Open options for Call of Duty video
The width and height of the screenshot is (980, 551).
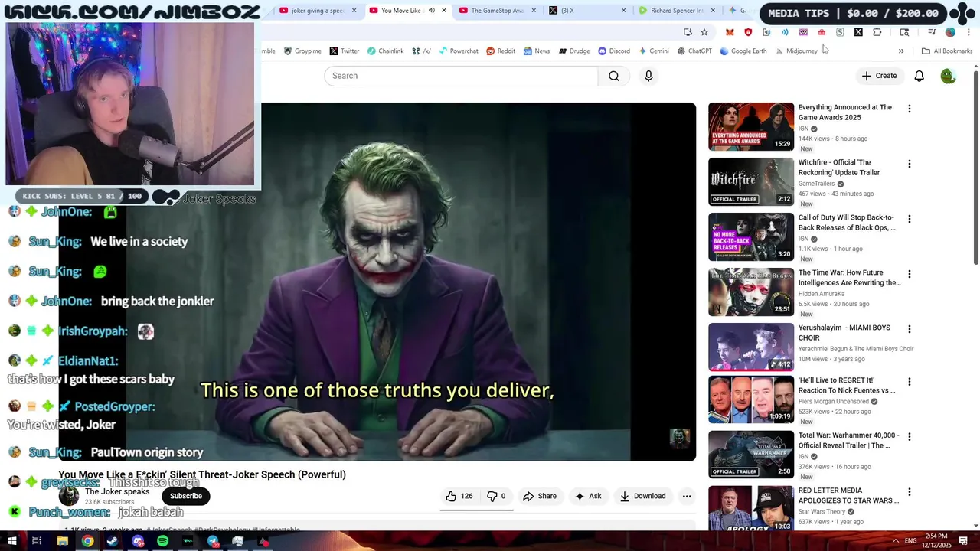pos(909,219)
